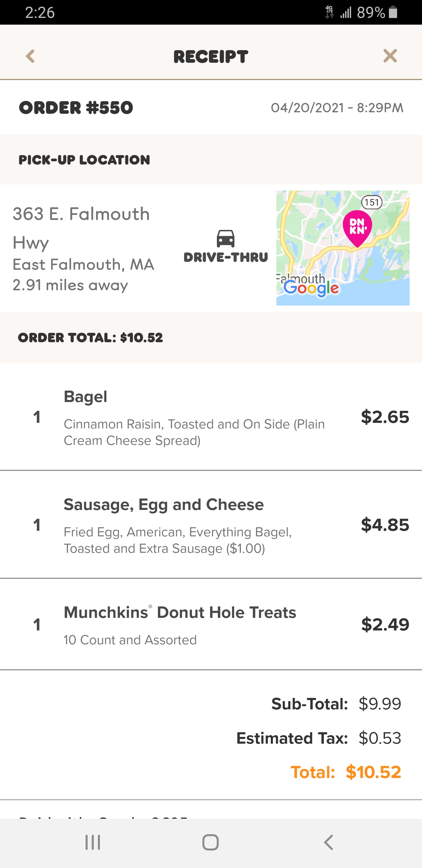
Task: Close the receipt with the X icon
Action: [x=390, y=56]
